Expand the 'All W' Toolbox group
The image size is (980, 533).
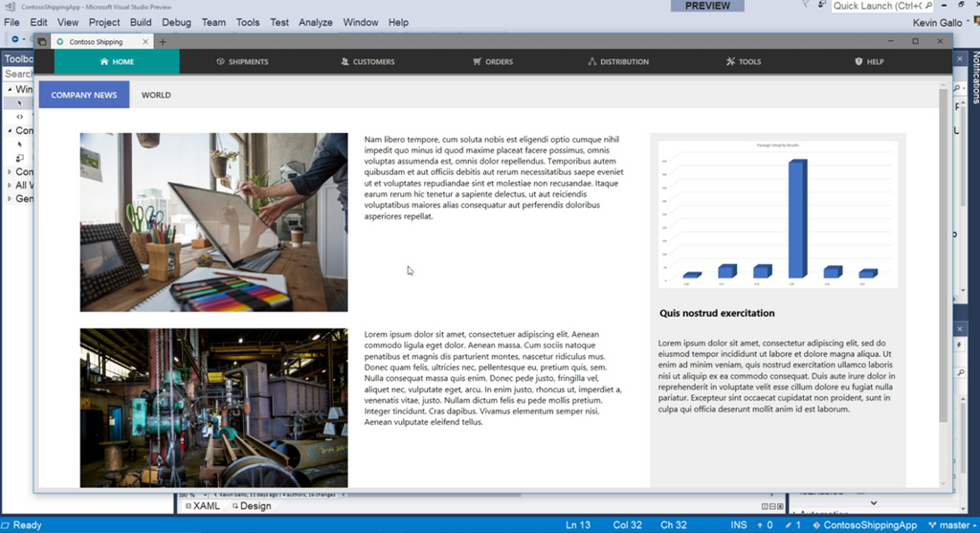[10, 185]
